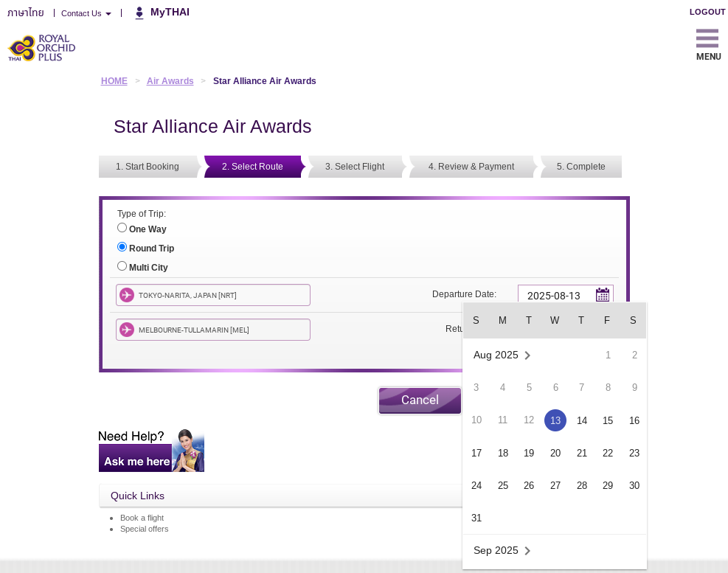Expand the Contact Us dropdown
Image resolution: width=728 pixels, height=573 pixels.
pos(86,13)
